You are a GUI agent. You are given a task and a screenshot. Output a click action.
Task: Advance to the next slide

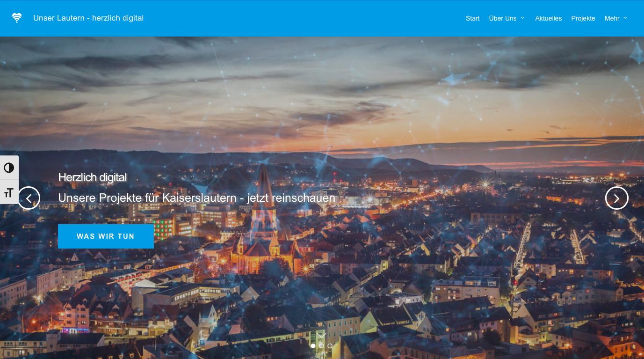tap(616, 198)
